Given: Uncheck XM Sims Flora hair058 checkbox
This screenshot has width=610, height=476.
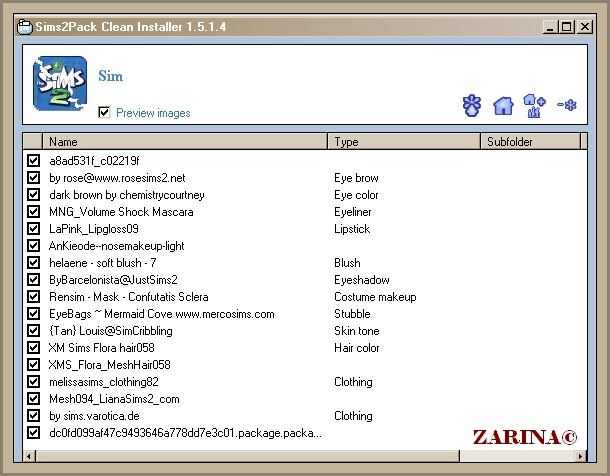Looking at the screenshot, I should pos(33,348).
